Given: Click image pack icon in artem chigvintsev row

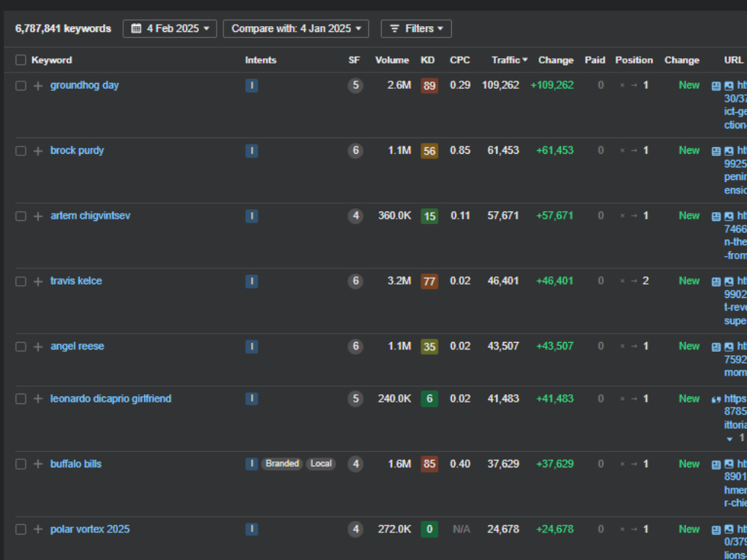Looking at the screenshot, I should pos(729,217).
